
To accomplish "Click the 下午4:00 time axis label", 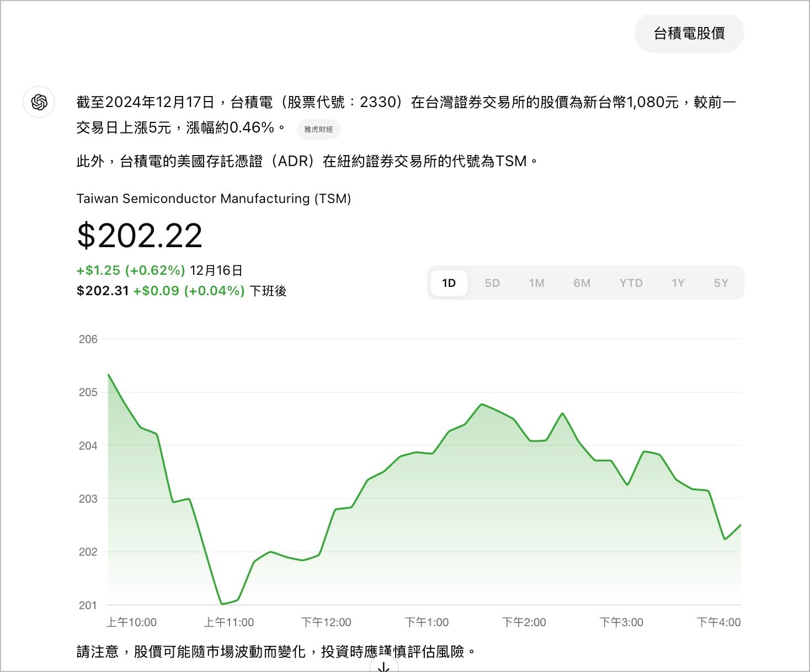I will [x=719, y=622].
